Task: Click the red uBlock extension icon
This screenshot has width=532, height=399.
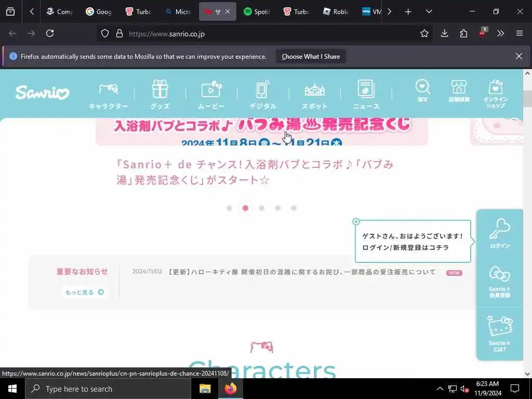Action: pyautogui.click(x=483, y=33)
